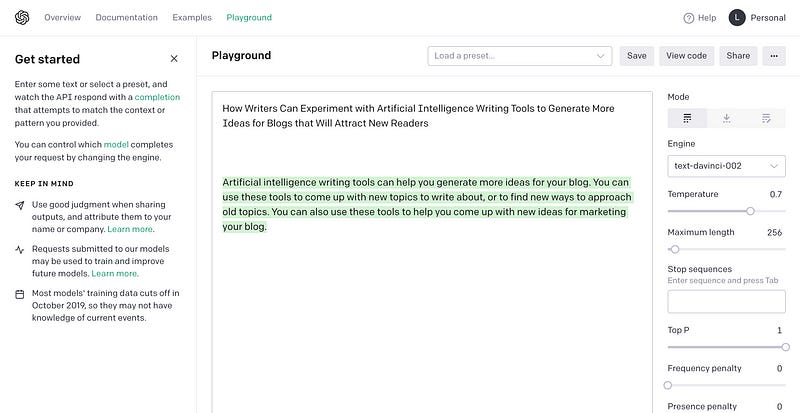Click the OpenAI logo icon
The image size is (800, 413).
pyautogui.click(x=22, y=18)
